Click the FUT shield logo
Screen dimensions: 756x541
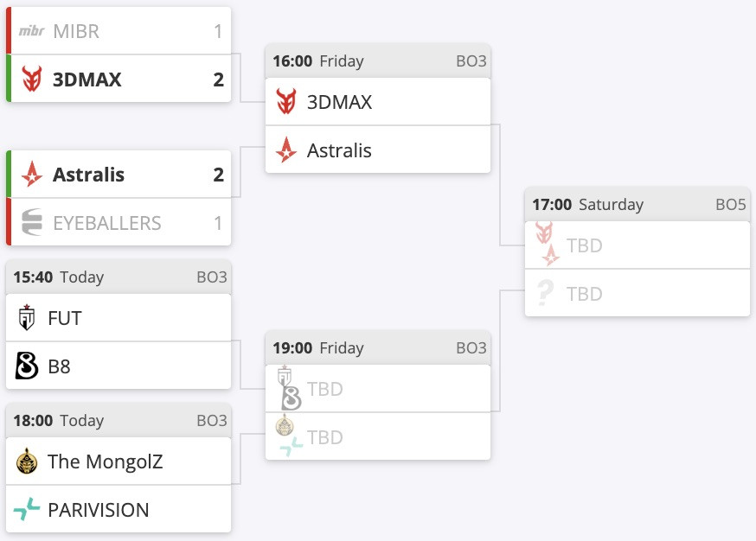27,318
